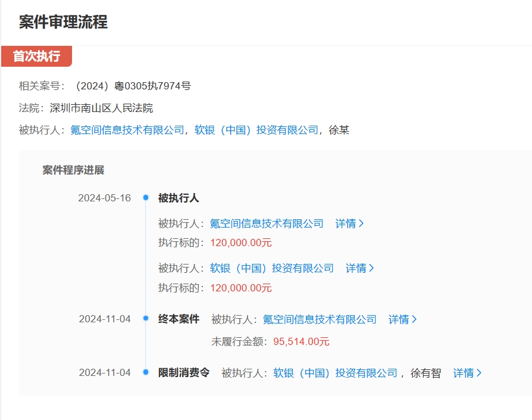Open 详情 next to 软银 under 2024-05-16
The image size is (532, 420).
[359, 268]
